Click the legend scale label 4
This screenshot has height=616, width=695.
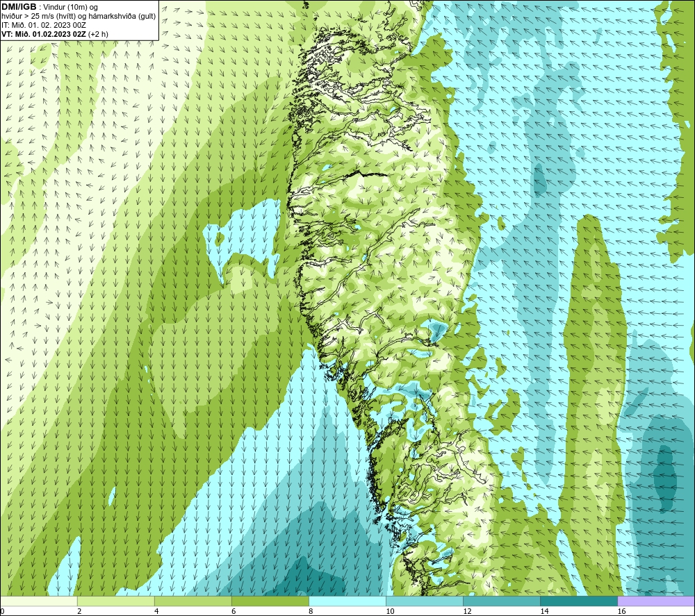point(156,612)
